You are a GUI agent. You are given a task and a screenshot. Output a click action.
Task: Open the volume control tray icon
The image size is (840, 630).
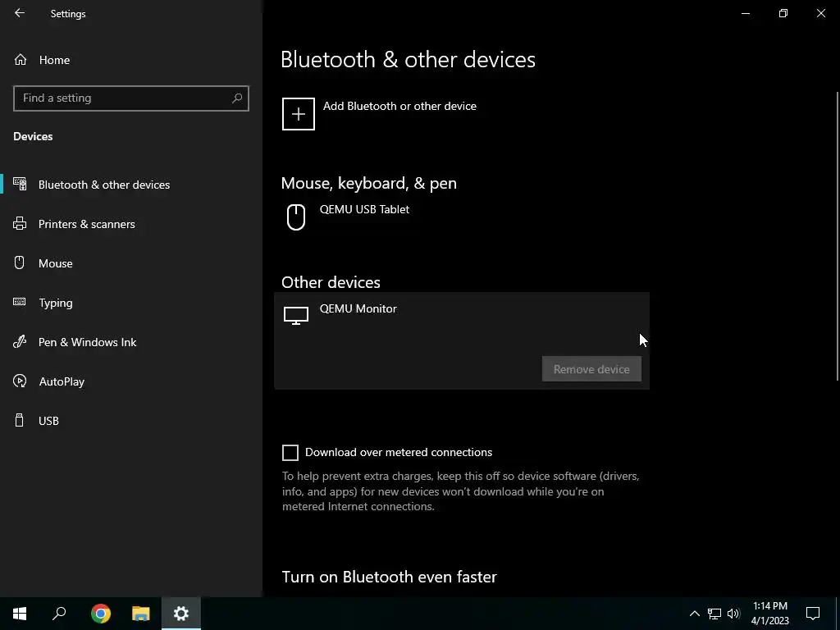pyautogui.click(x=733, y=614)
